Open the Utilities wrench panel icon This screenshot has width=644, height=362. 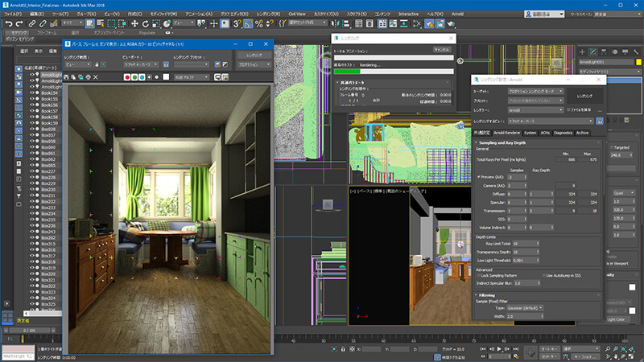[636, 52]
